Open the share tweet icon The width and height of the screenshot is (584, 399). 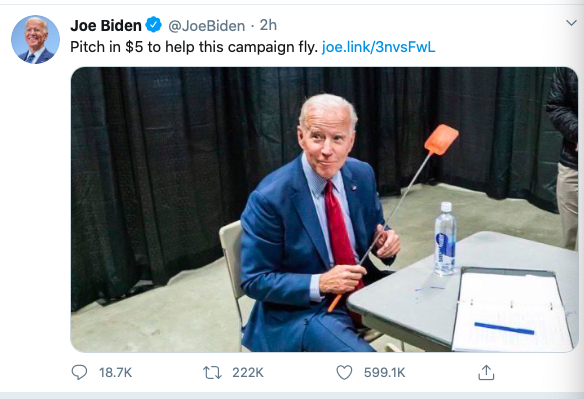pos(486,372)
